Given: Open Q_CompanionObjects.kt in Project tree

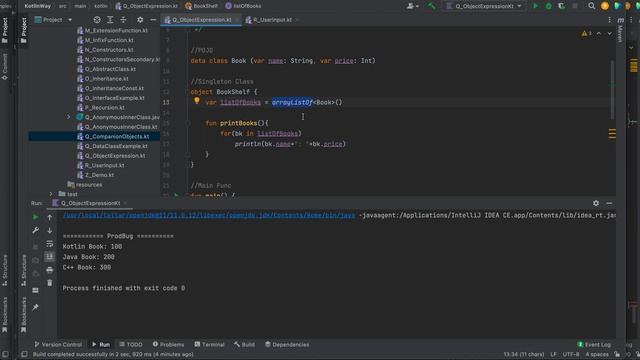Looking at the screenshot, I should click(117, 136).
